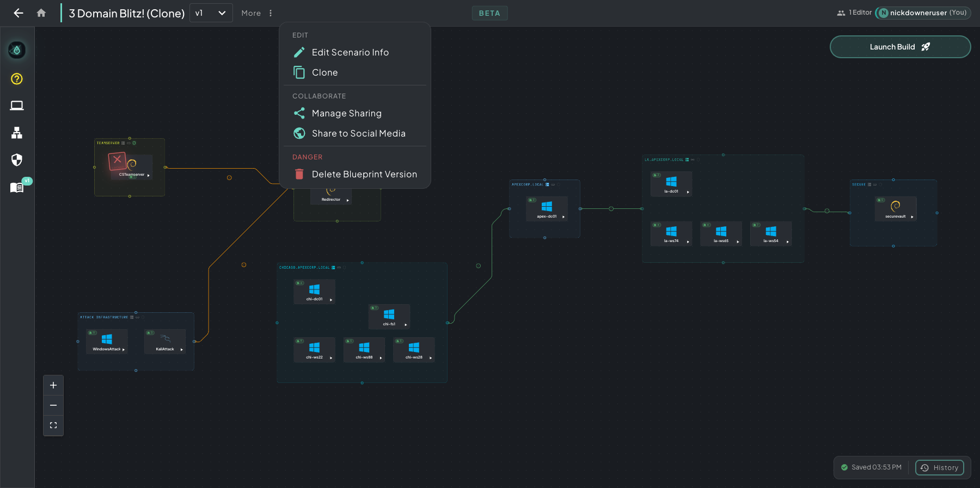Image resolution: width=980 pixels, height=488 pixels.
Task: Select the KaliAttack machine node
Action: tap(165, 342)
